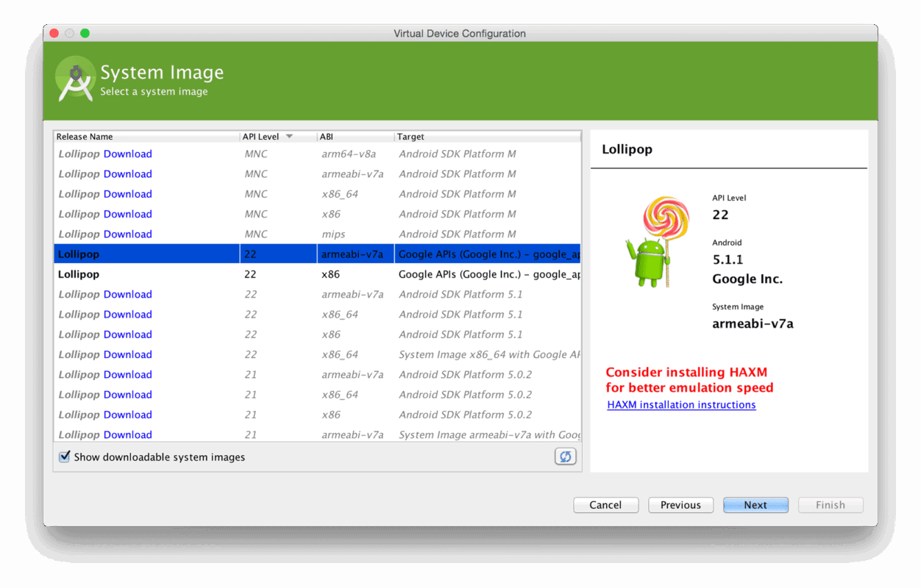This screenshot has width=921, height=588.
Task: Click the Finish button
Action: click(831, 505)
